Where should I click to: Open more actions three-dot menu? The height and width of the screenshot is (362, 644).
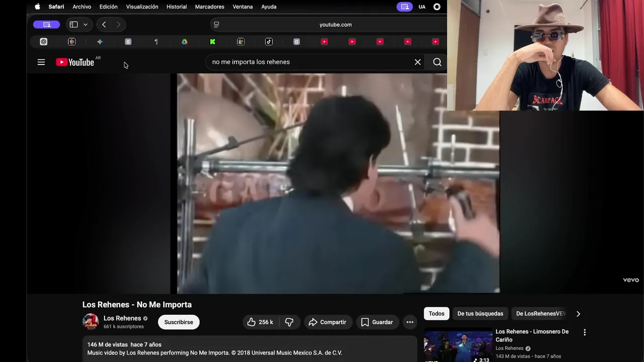coord(410,322)
